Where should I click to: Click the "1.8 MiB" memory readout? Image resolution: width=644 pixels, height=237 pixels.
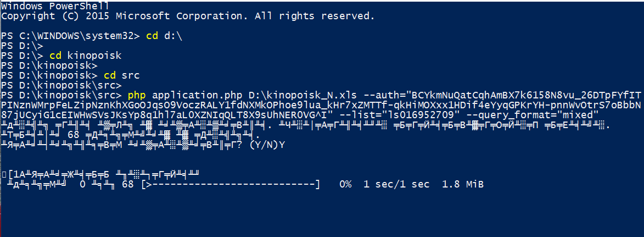click(x=463, y=184)
